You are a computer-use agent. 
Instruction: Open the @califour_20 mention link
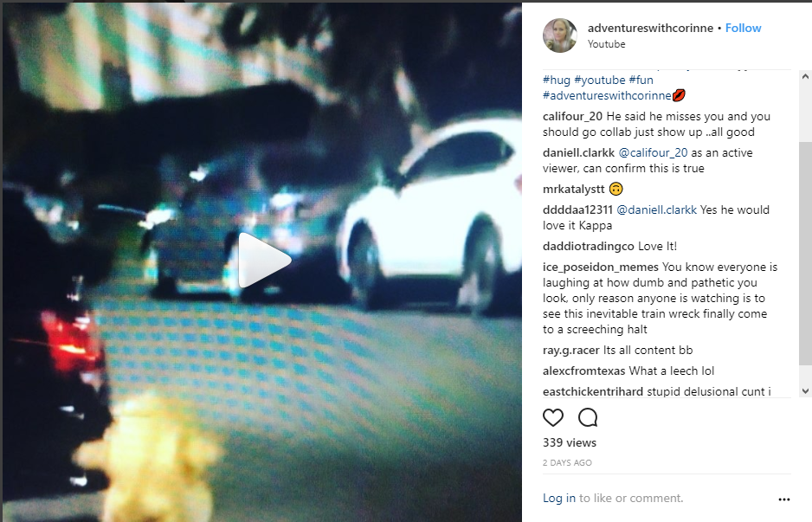[x=653, y=152]
